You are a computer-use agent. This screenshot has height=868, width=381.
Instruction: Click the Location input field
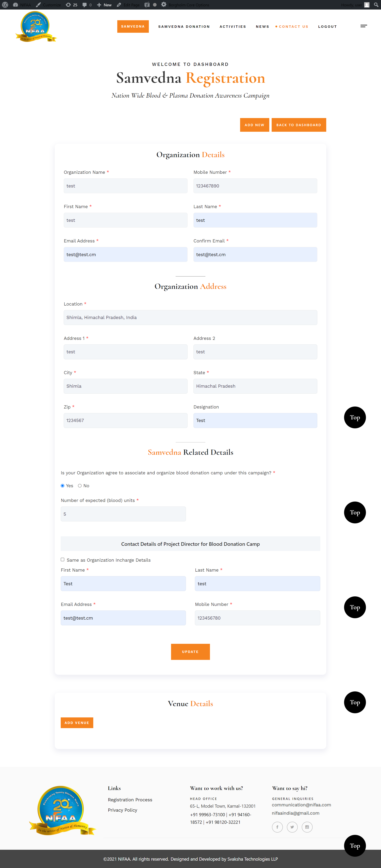[190, 317]
